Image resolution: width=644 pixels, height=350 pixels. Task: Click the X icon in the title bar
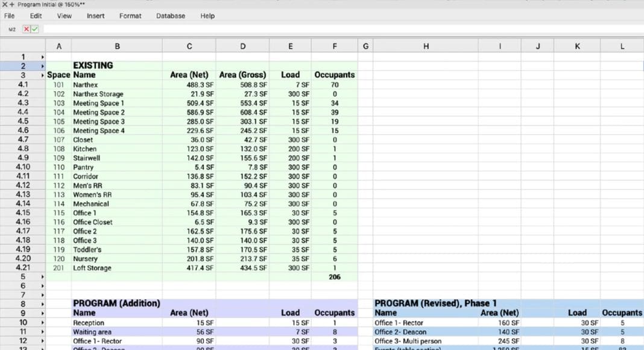click(5, 5)
